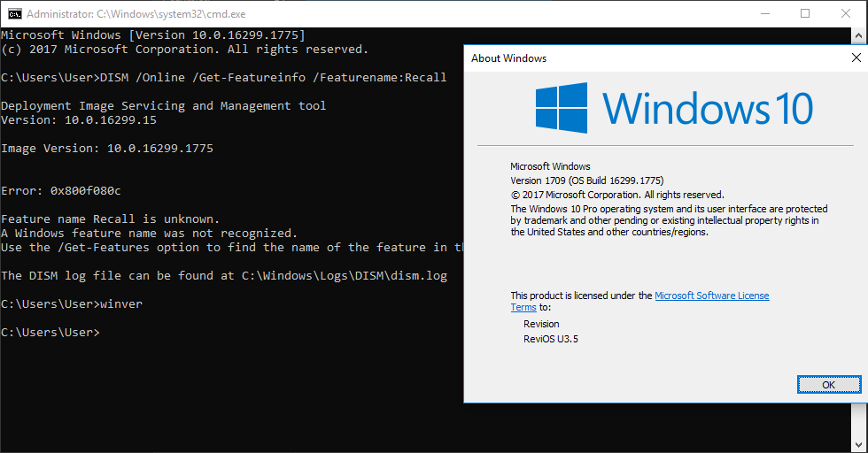The width and height of the screenshot is (868, 453).
Task: Minimize the cmd.exe window
Action: (x=765, y=14)
